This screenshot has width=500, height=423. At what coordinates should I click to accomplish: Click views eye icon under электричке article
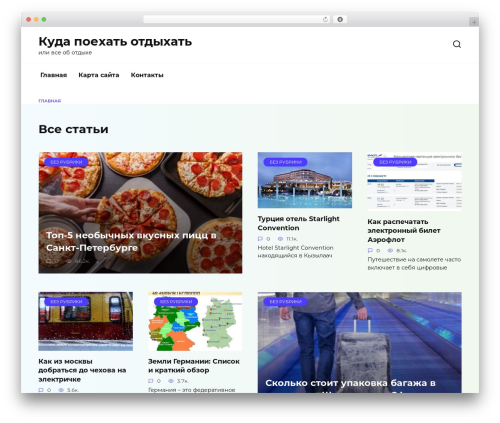click(x=61, y=390)
